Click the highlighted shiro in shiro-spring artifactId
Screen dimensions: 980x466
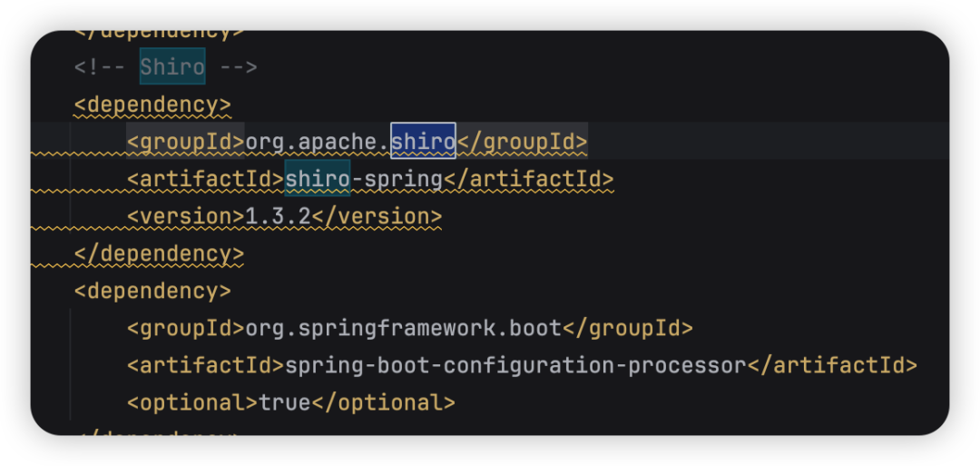pos(317,179)
